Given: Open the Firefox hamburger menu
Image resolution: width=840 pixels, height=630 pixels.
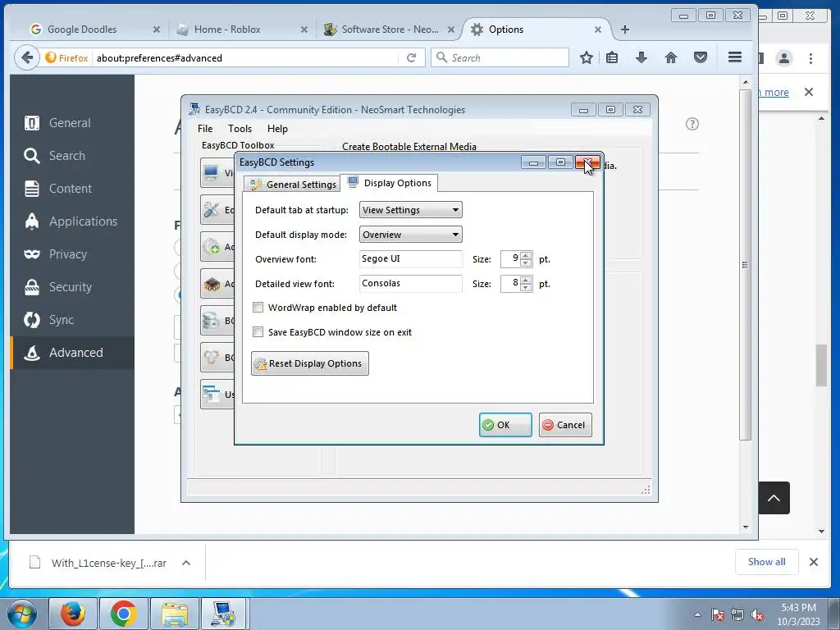Looking at the screenshot, I should 735,57.
